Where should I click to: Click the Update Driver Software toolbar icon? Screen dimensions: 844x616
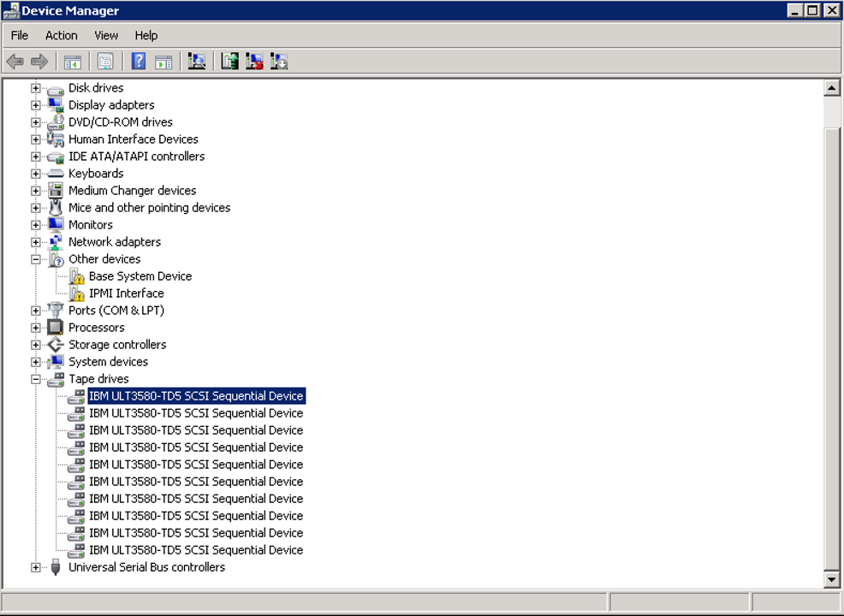point(230,62)
